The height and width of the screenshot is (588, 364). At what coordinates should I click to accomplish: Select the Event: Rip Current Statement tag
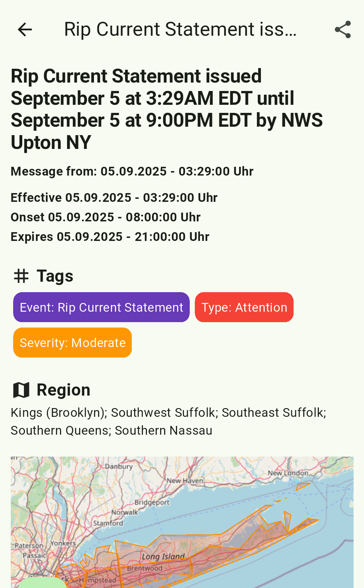[101, 307]
